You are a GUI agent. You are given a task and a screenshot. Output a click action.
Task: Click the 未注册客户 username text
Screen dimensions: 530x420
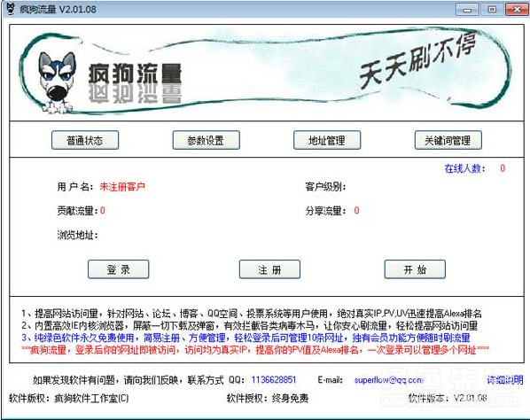tap(122, 186)
